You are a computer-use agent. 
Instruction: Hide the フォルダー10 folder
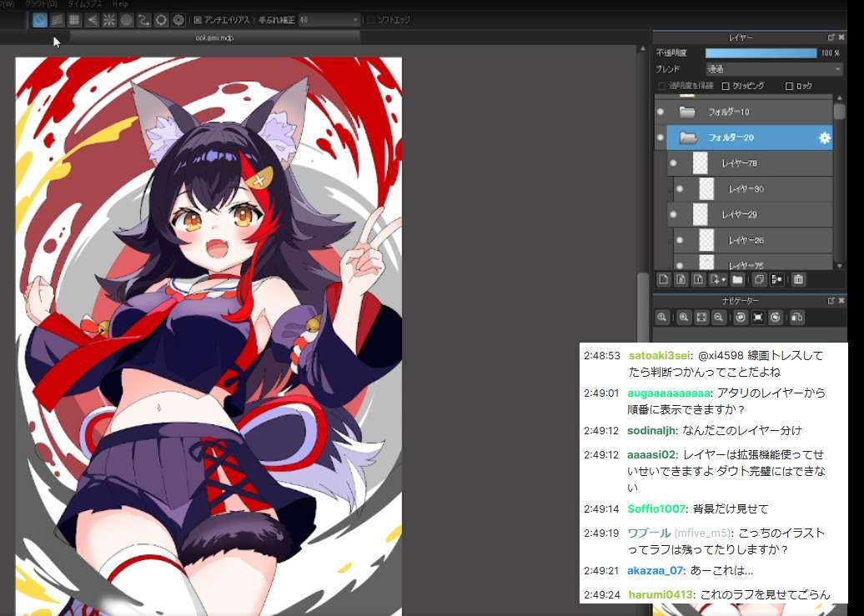click(x=661, y=112)
